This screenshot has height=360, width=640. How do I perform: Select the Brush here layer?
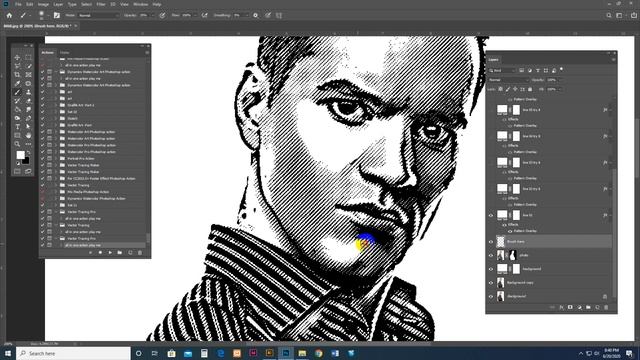tap(554, 242)
